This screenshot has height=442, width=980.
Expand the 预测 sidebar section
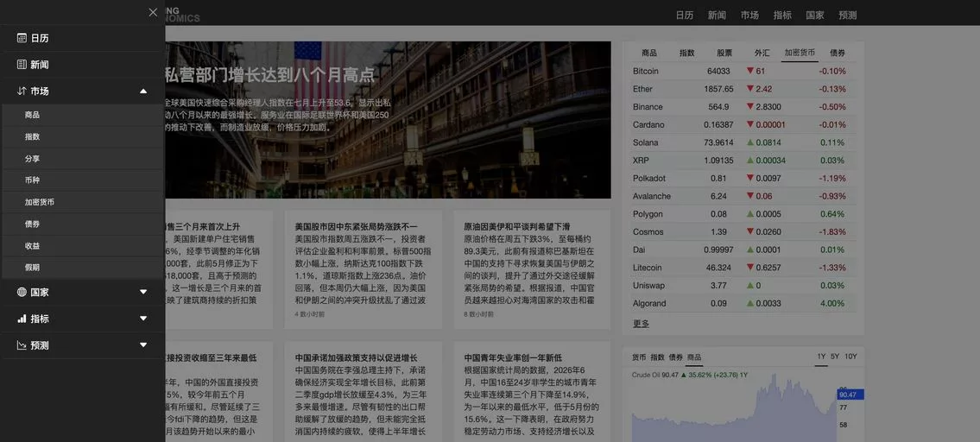(143, 345)
